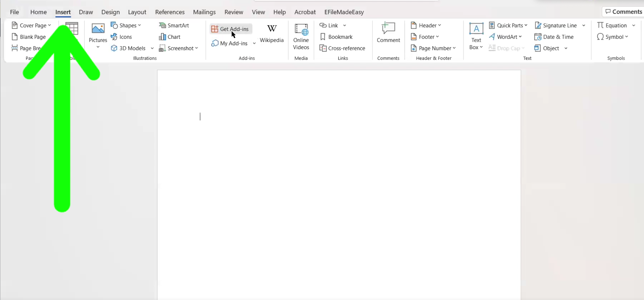The height and width of the screenshot is (300, 644).
Task: Insert Online Videos
Action: [301, 36]
